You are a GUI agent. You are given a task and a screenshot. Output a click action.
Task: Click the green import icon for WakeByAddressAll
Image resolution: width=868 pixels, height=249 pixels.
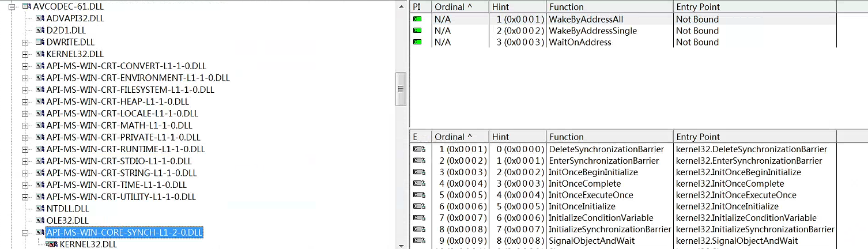point(418,20)
